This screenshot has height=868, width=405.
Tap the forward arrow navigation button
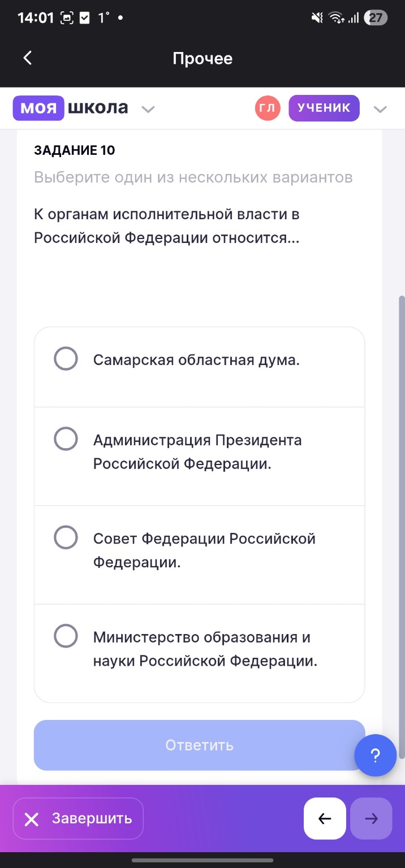pyautogui.click(x=371, y=818)
